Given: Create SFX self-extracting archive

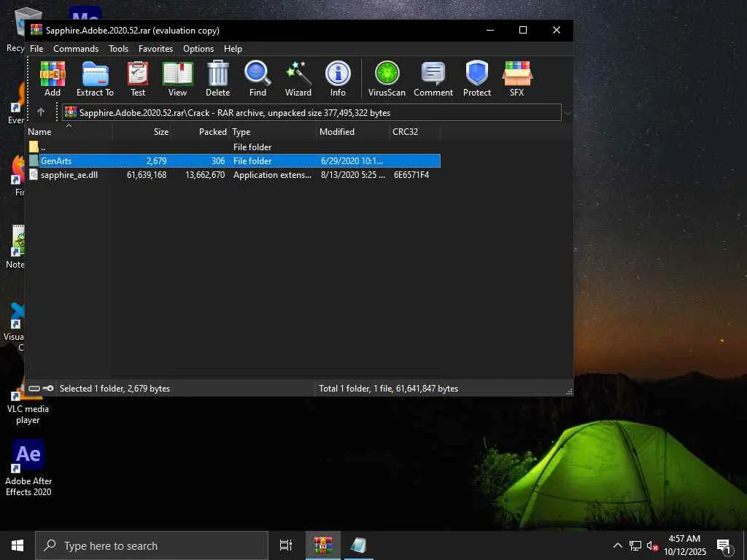Looking at the screenshot, I should pos(517,79).
